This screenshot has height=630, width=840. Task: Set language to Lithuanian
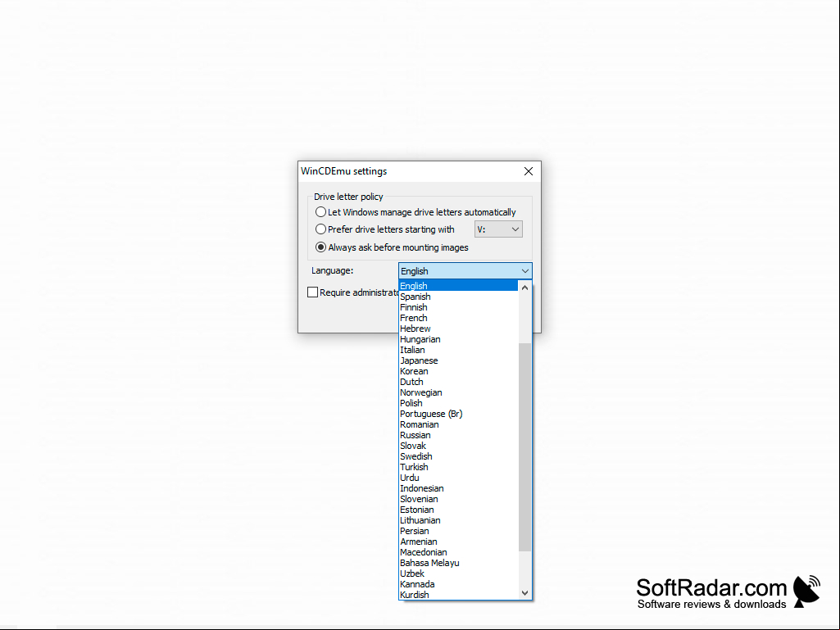pyautogui.click(x=459, y=520)
